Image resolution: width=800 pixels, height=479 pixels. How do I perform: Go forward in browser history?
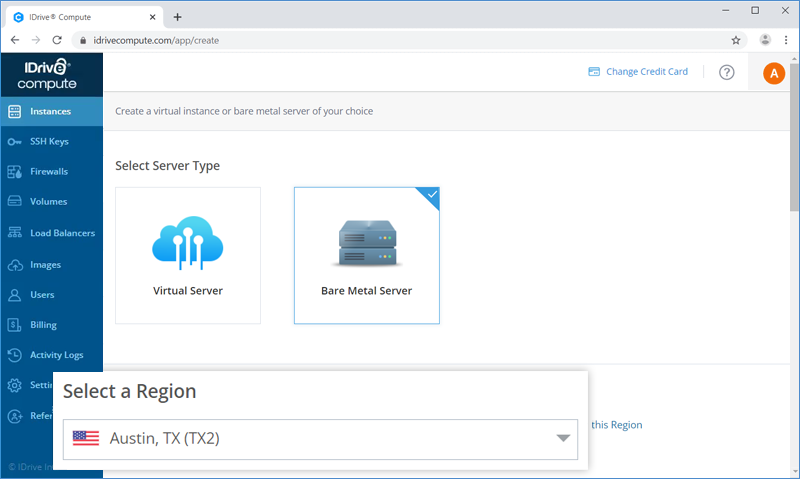36,40
